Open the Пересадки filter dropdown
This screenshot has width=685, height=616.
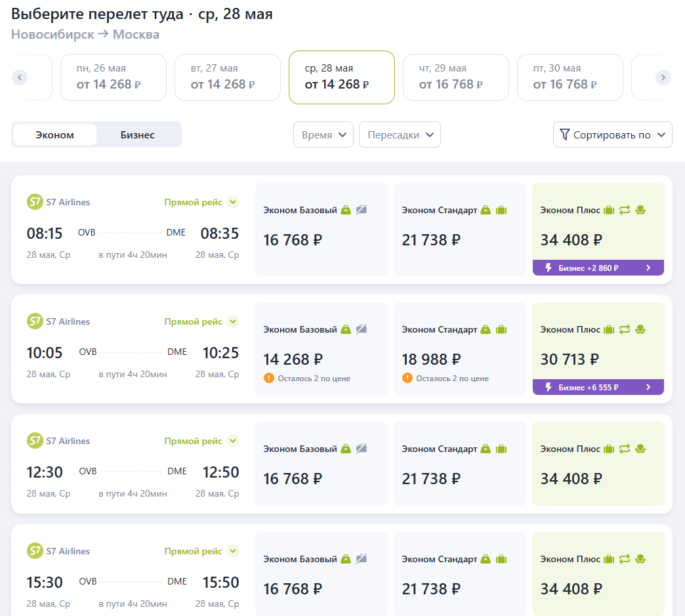[400, 134]
